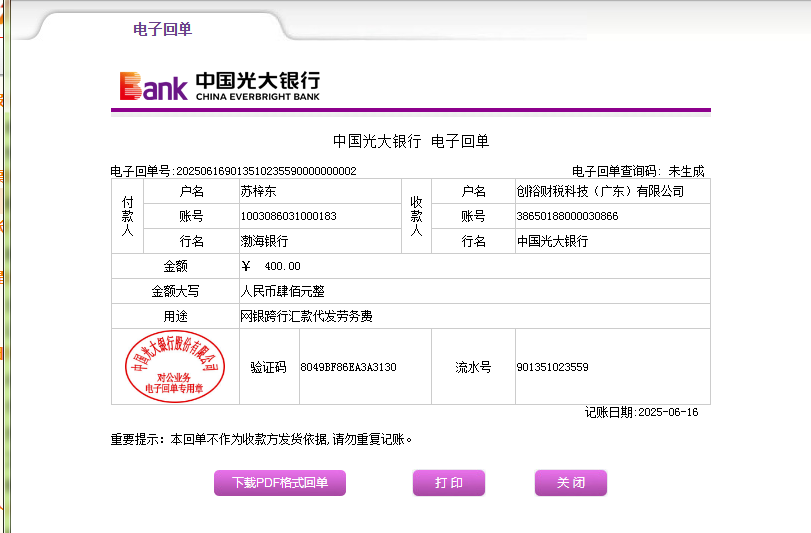Click the payee name 创裕财税科技（广东）有限公司
The width and height of the screenshot is (811, 533).
coord(600,191)
